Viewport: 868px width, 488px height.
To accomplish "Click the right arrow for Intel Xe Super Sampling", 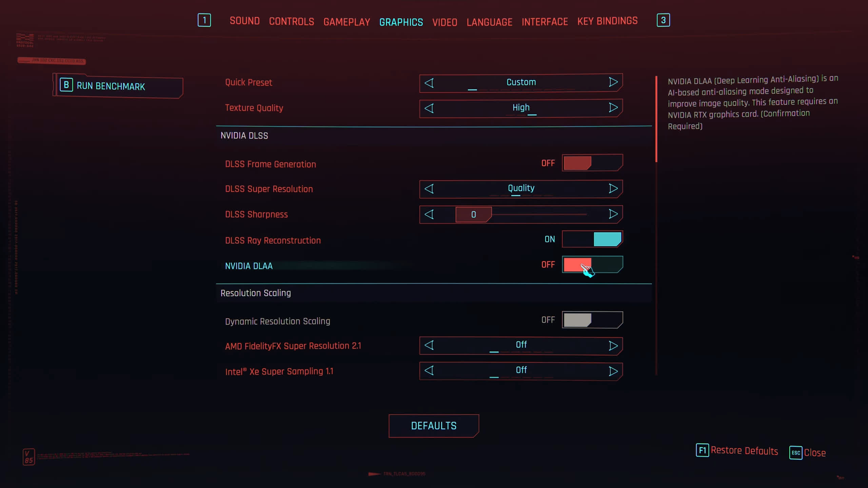I will [613, 371].
